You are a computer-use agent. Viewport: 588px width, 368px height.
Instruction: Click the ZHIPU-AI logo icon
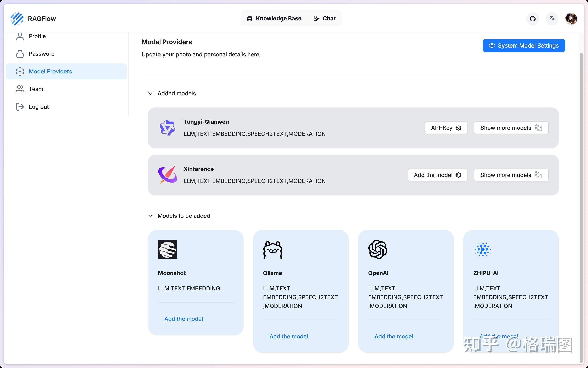point(483,249)
